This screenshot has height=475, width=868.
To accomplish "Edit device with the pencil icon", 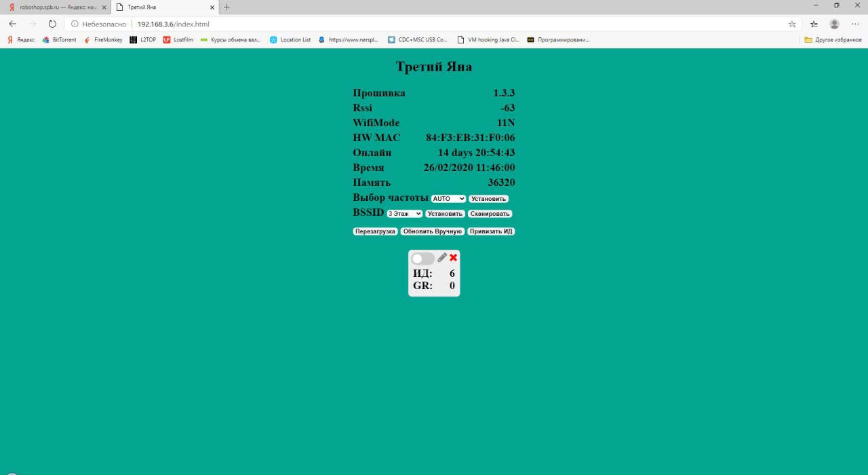I will tap(442, 258).
